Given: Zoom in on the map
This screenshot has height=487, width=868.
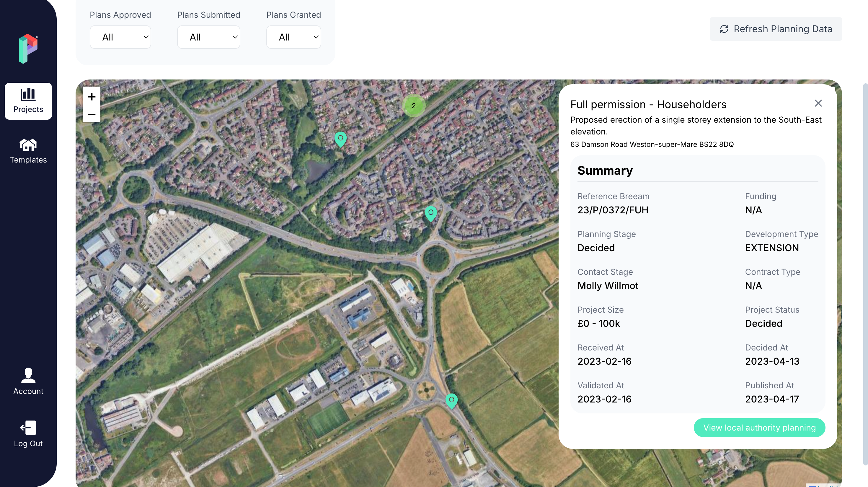Looking at the screenshot, I should pos(91,97).
